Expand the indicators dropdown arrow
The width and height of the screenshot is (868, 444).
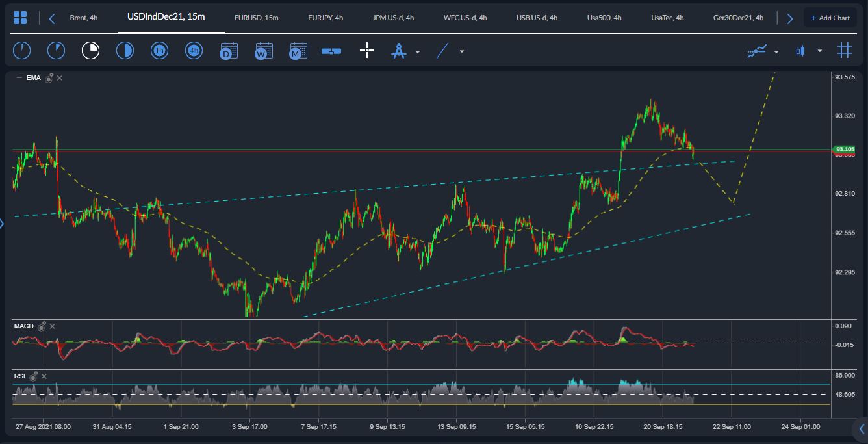776,51
